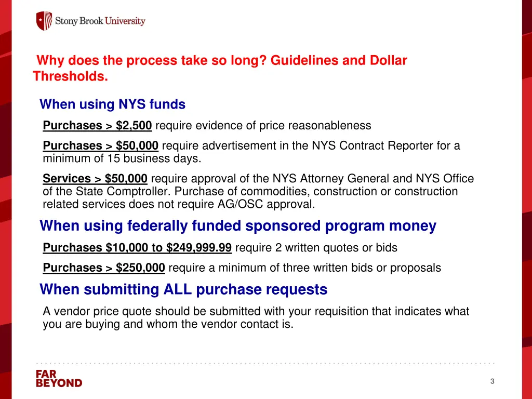Click the vendor price quote paragraph
This screenshot has height=399, width=532.
[256, 317]
